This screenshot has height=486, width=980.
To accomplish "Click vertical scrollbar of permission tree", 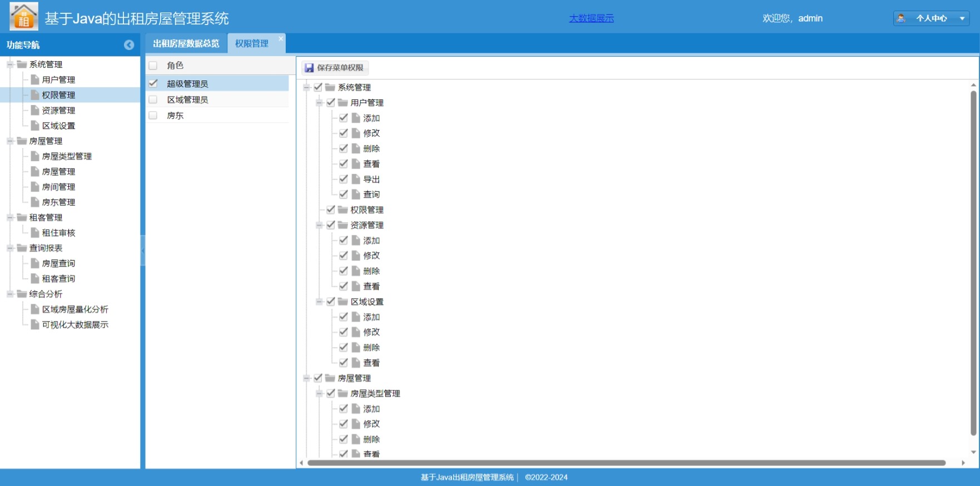I will click(x=973, y=263).
